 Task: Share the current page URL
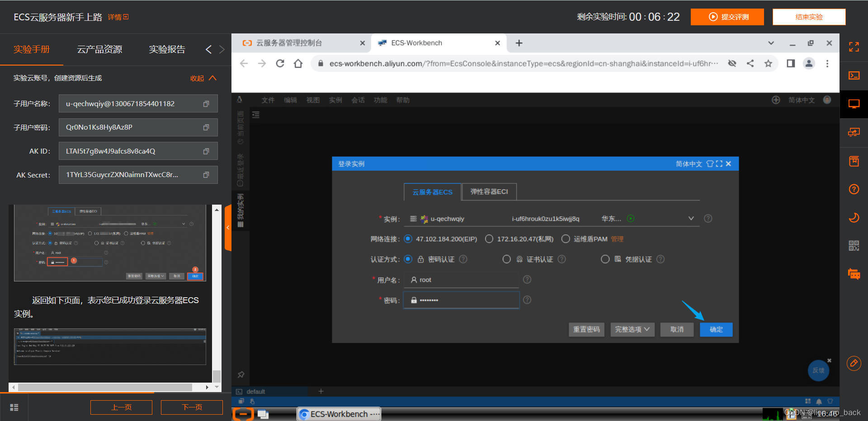(x=750, y=64)
